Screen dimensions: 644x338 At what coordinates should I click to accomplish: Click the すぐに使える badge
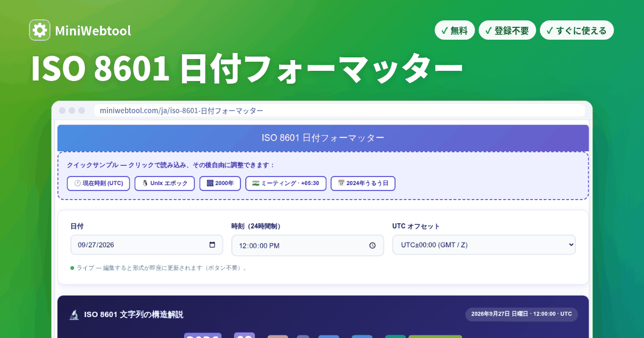coord(576,31)
